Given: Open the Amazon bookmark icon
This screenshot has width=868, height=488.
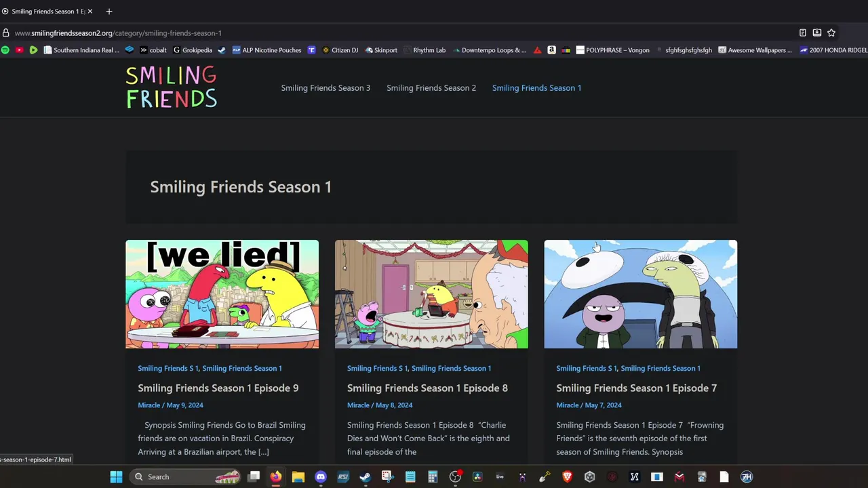Looking at the screenshot, I should [x=551, y=50].
